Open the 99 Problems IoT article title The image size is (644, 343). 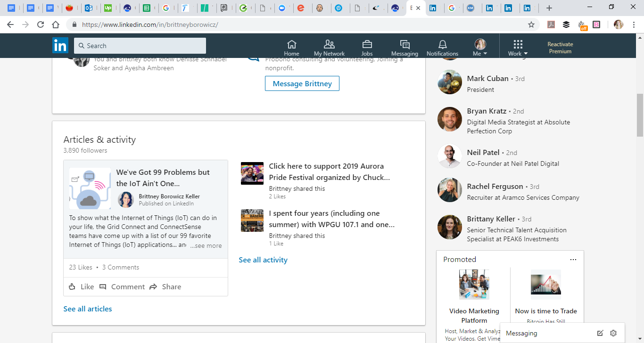pos(163,178)
